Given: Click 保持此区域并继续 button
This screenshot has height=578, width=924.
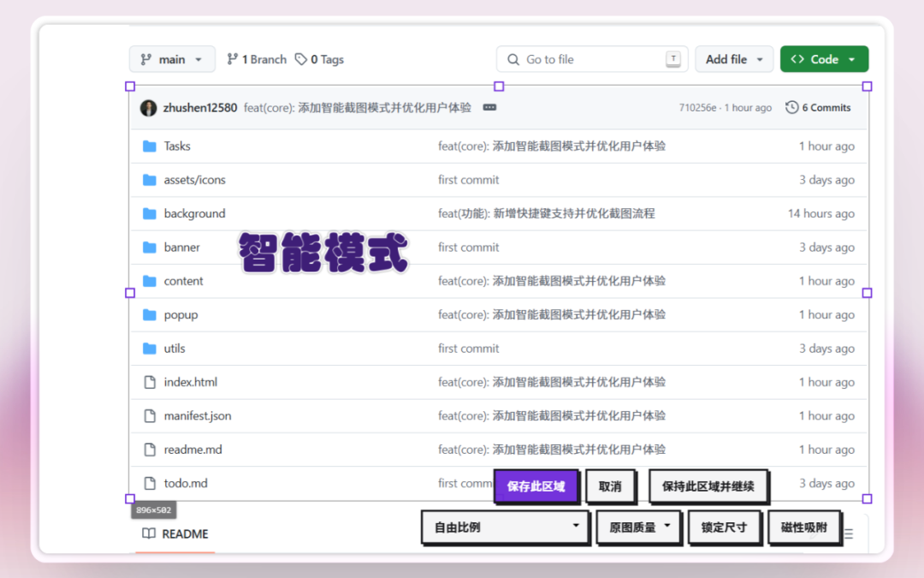Looking at the screenshot, I should pyautogui.click(x=708, y=486).
